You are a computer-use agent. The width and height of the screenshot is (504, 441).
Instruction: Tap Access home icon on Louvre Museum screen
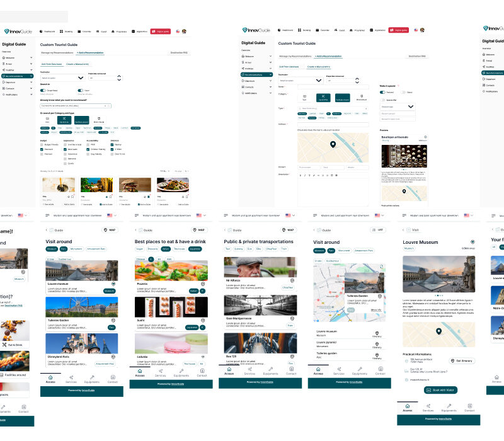408,406
